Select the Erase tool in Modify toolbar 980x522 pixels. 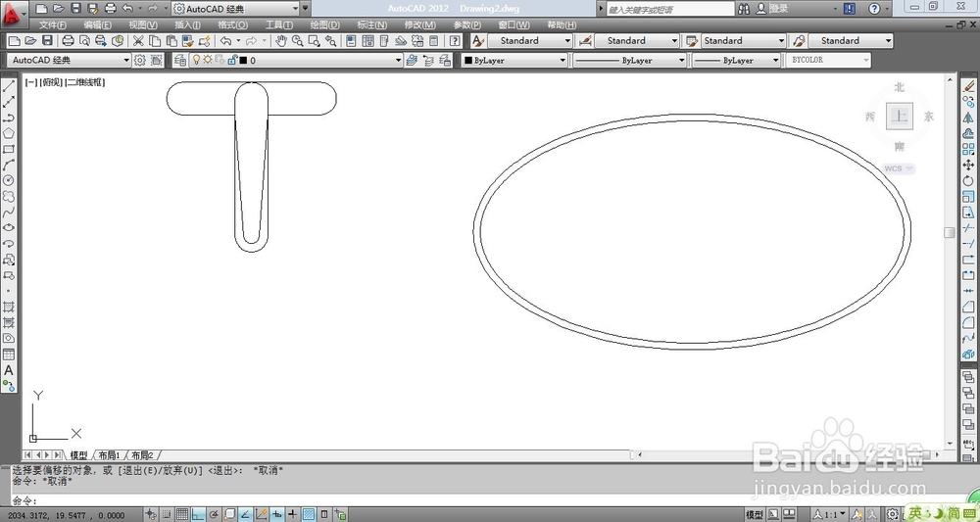coord(968,86)
